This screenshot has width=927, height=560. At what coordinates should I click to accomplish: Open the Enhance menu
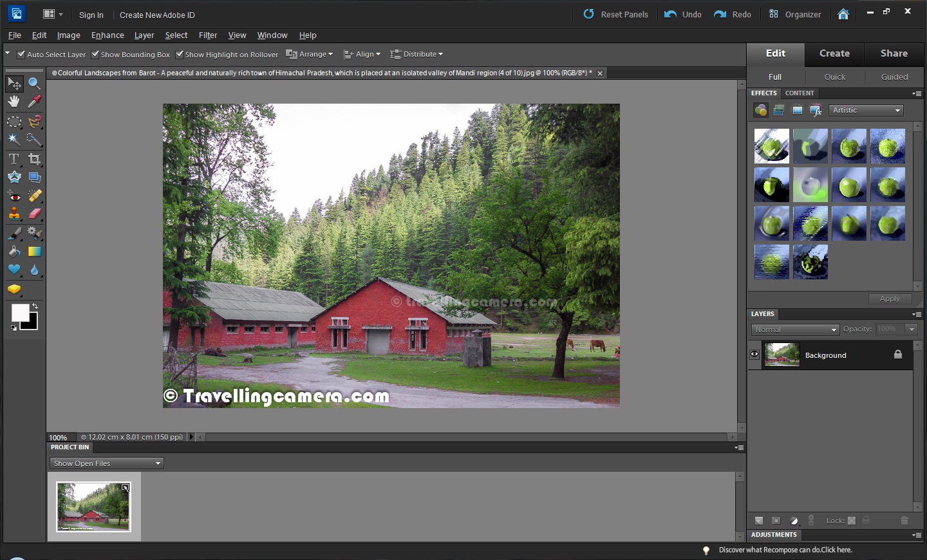click(107, 35)
